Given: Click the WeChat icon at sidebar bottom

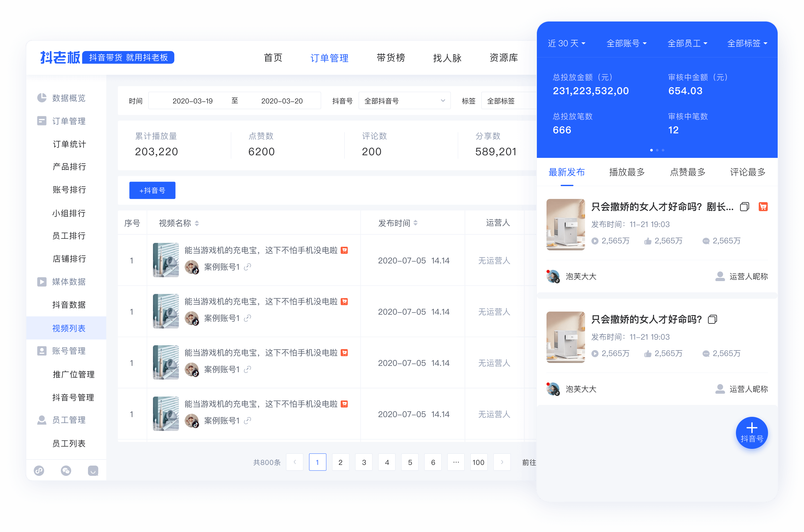Looking at the screenshot, I should [x=66, y=471].
